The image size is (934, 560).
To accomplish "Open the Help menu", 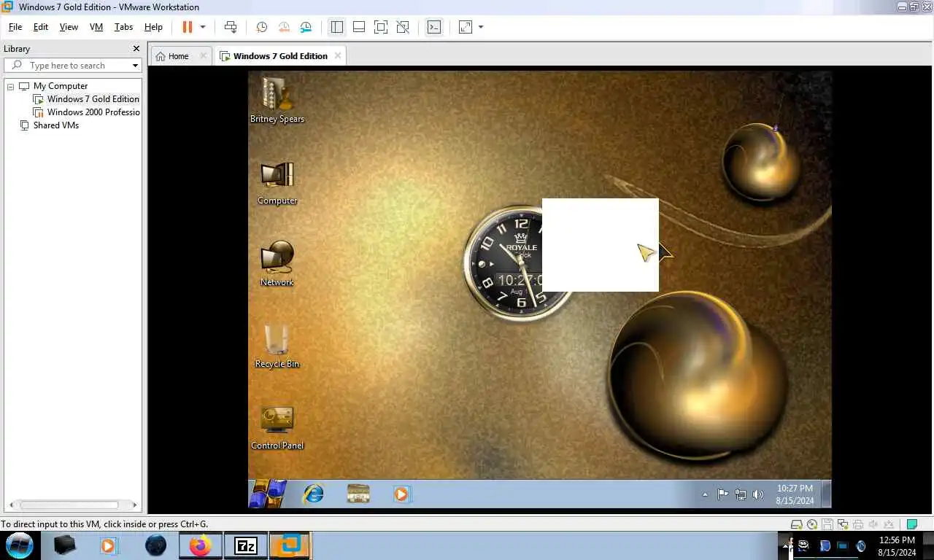I will click(x=153, y=27).
